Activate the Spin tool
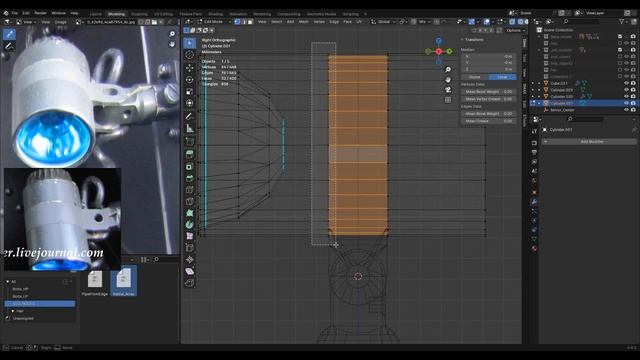The width and height of the screenshot is (640, 360). (190, 224)
